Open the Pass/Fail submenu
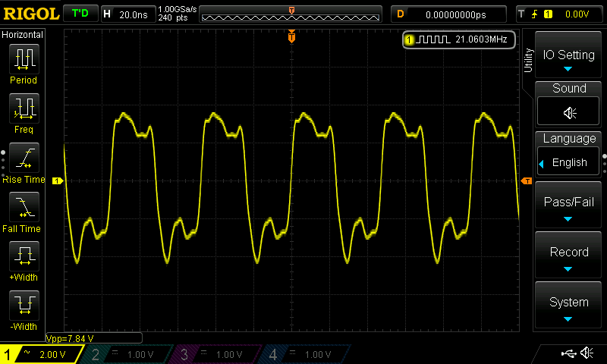The width and height of the screenshot is (607, 364). 568,205
